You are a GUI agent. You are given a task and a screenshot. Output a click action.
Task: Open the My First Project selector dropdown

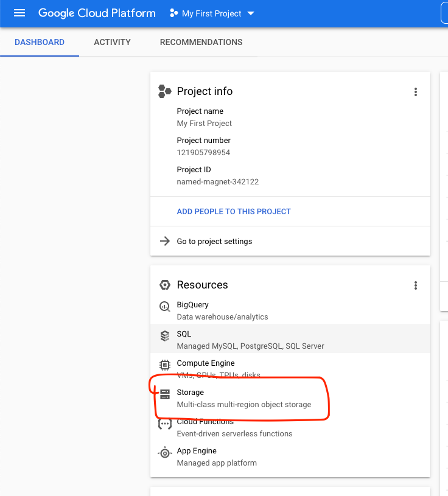pyautogui.click(x=212, y=13)
